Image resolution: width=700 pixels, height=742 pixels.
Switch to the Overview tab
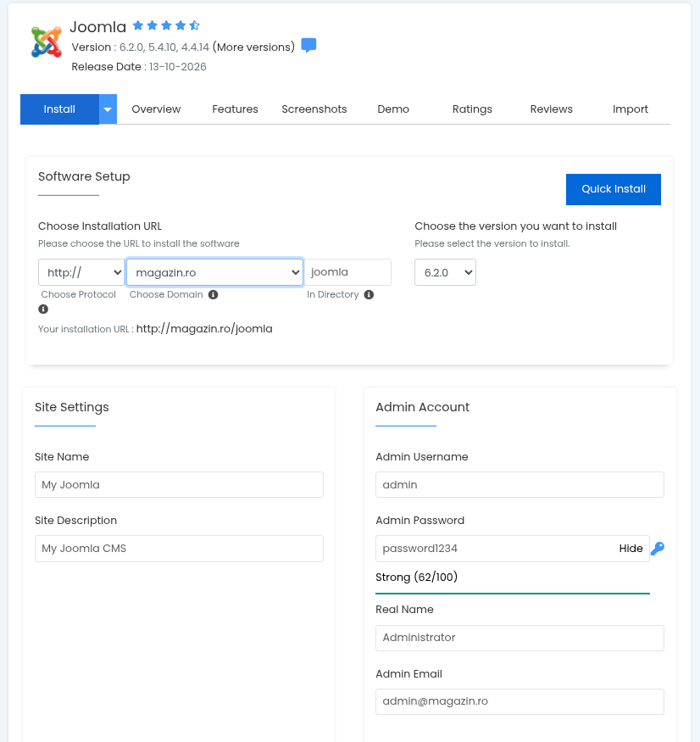click(156, 109)
